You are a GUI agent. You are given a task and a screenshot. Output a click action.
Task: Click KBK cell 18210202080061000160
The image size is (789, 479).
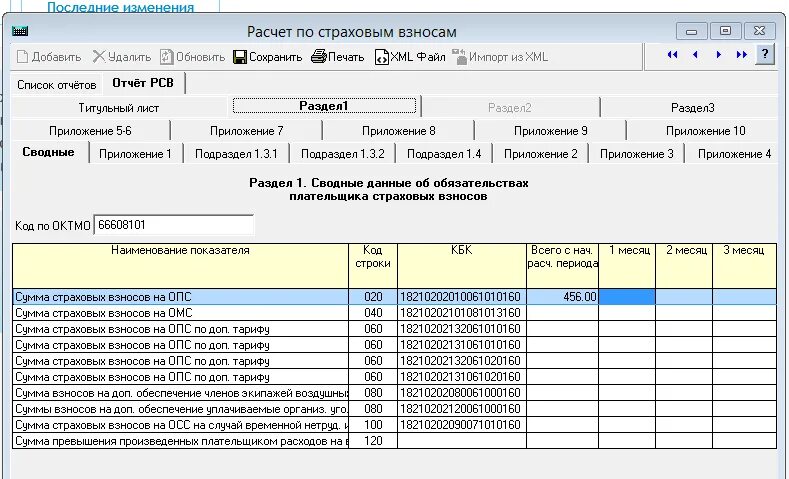461,393
